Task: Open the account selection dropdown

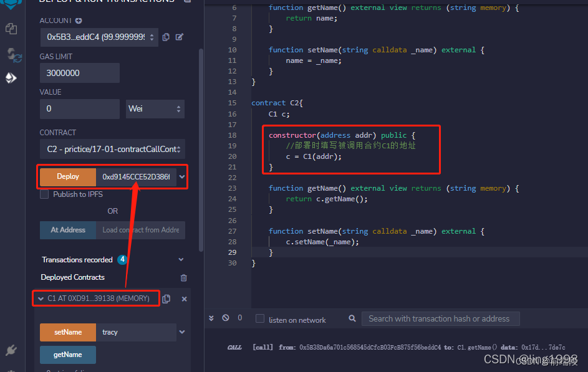Action: coord(99,37)
